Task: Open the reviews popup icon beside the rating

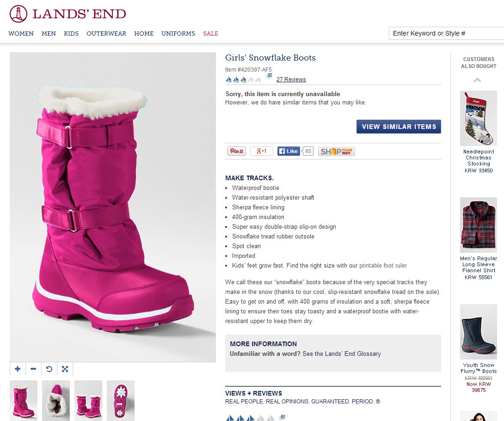Action: tap(269, 76)
